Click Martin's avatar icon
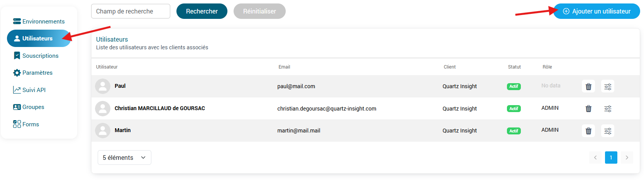644x181 pixels. 103,131
